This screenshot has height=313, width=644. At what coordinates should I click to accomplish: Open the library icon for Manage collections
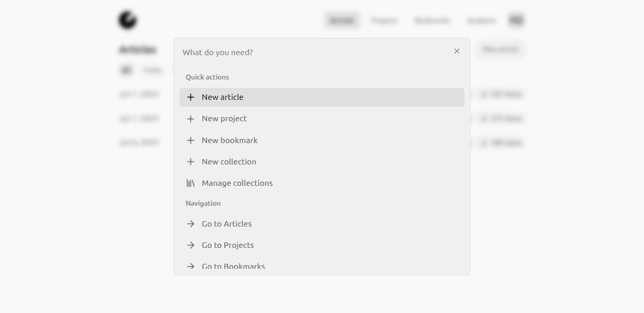coord(190,183)
